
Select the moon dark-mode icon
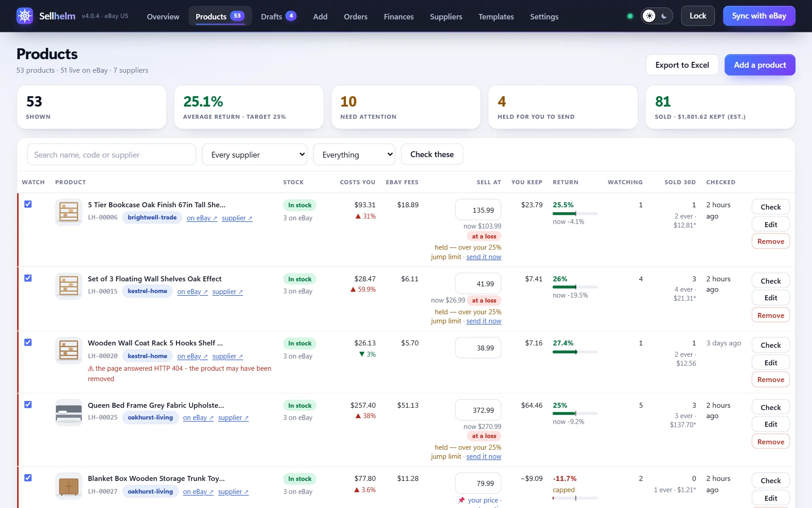[x=664, y=16]
